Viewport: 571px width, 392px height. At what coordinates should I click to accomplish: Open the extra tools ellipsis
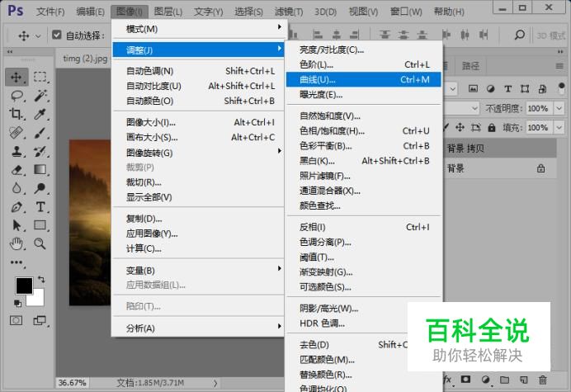17,262
